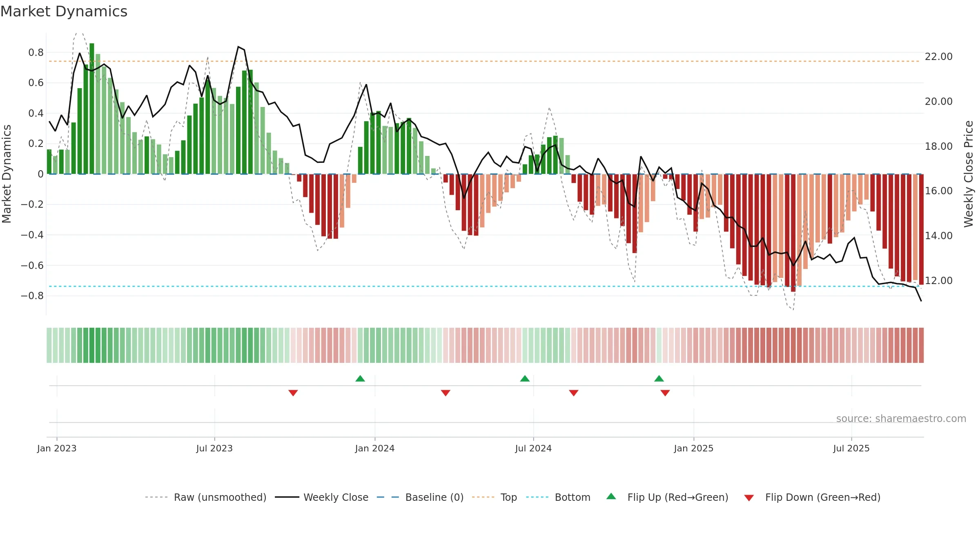Click the 12.00 price axis label
This screenshot has width=980, height=551.
click(x=939, y=281)
